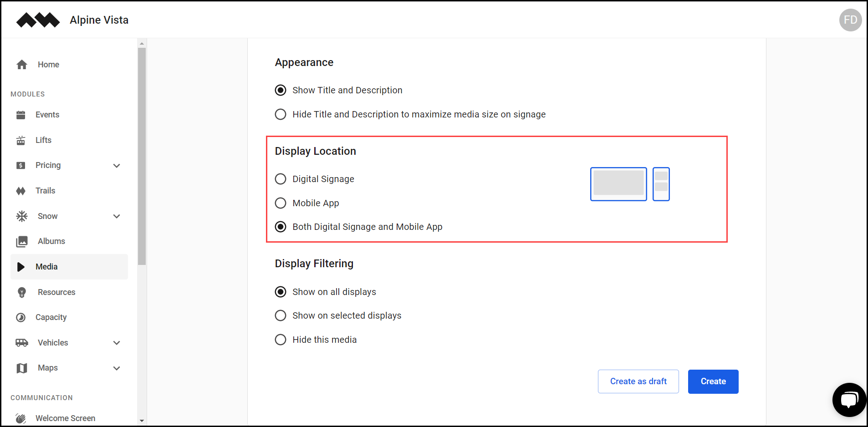Click the Snow snowflake icon

pyautogui.click(x=22, y=216)
